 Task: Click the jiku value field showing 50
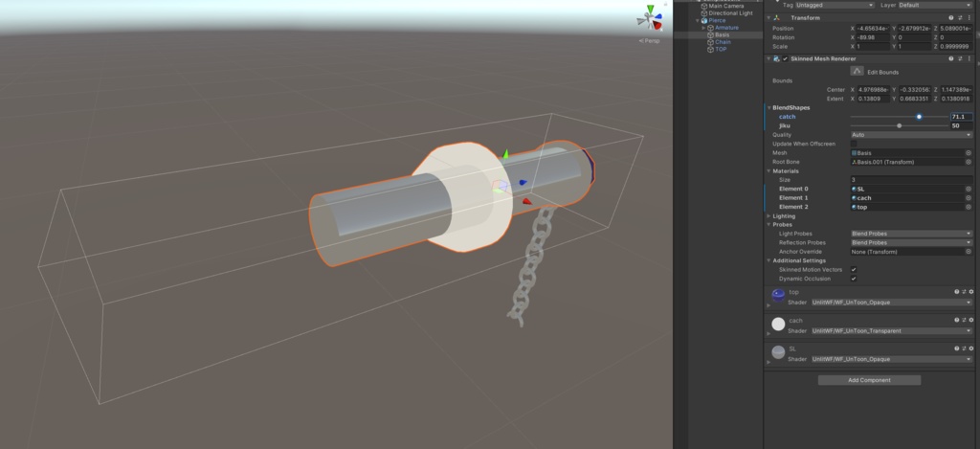(961, 125)
